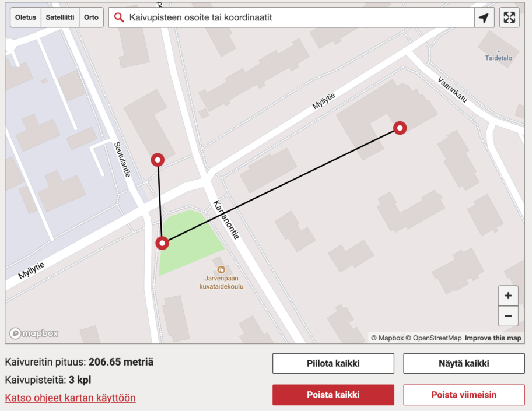Screen dimensions: 532x411
Task: Remove all points with Poista kaikki
Action: (333, 395)
